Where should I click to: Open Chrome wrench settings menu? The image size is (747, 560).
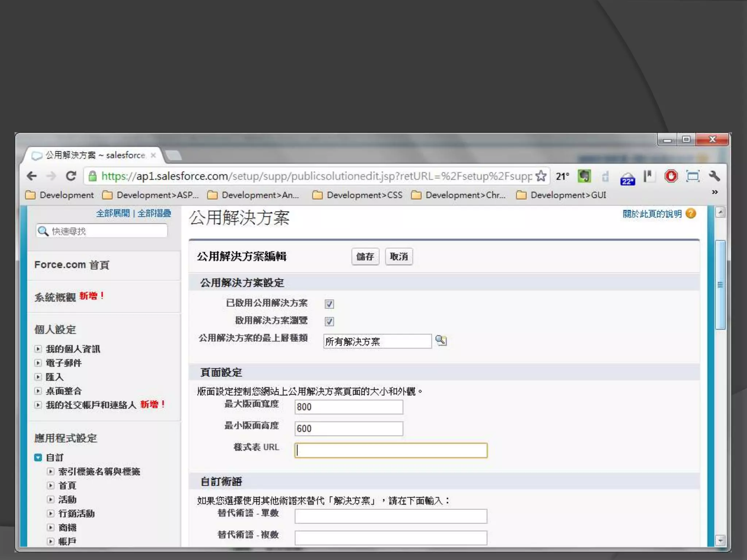(x=714, y=176)
